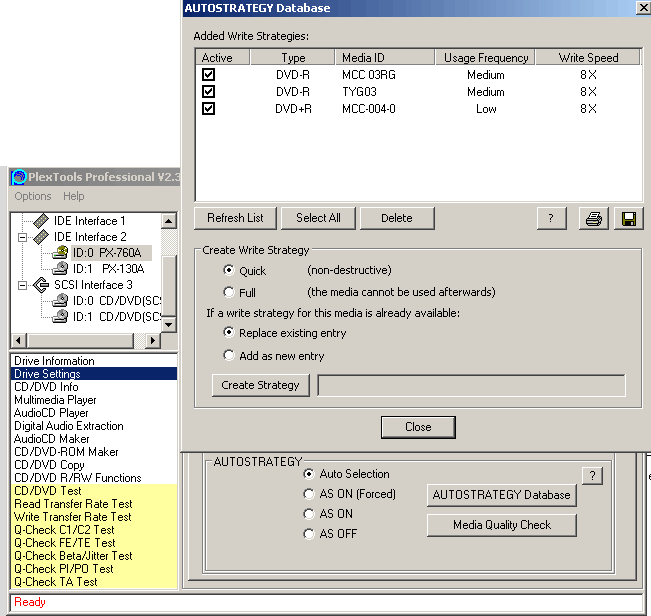Sort strategies by Media ID column header
651x616 pixels.
tap(363, 58)
